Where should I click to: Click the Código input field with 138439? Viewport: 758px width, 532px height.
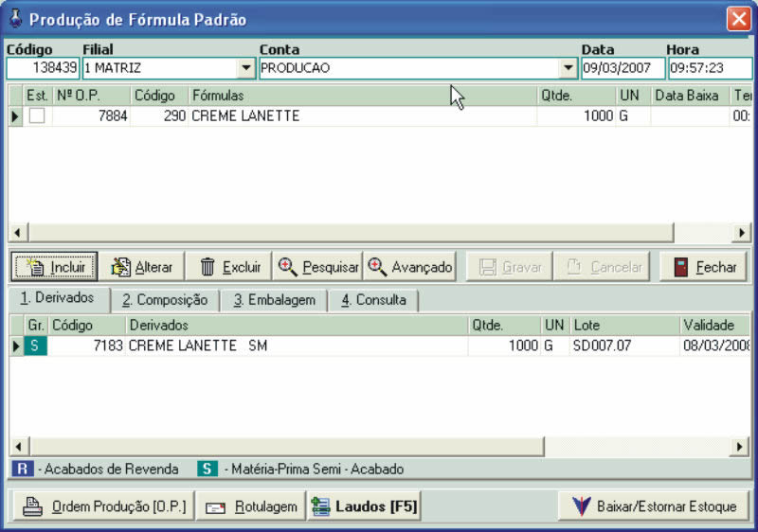tap(43, 68)
